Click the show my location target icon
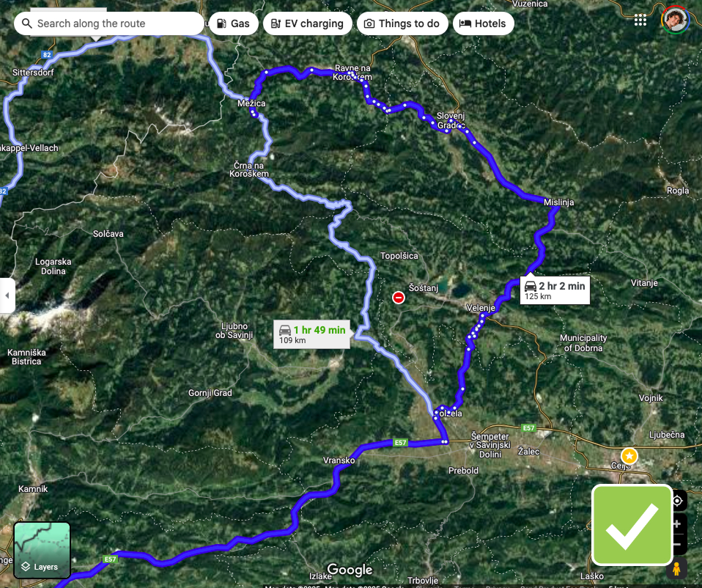The image size is (702, 588). click(677, 500)
